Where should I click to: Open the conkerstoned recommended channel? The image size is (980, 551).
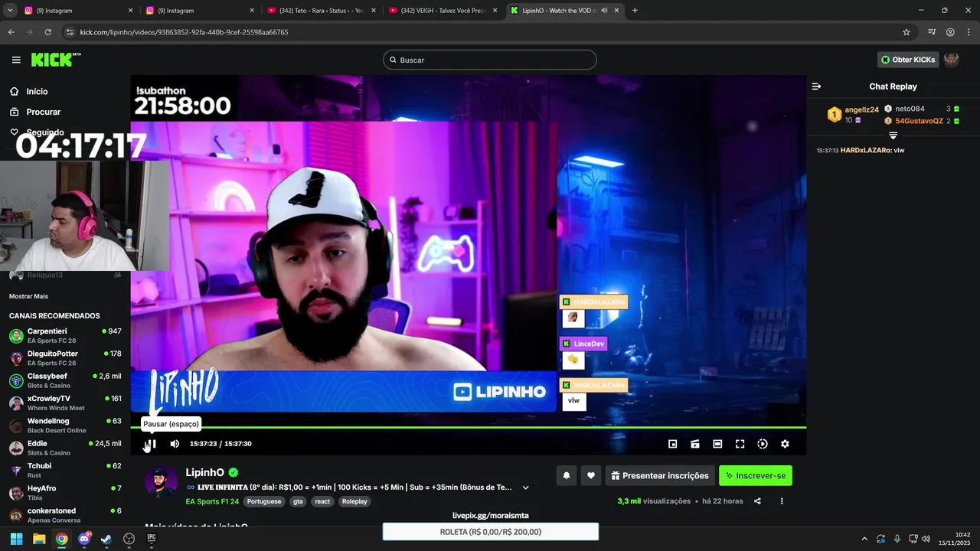pos(65,515)
